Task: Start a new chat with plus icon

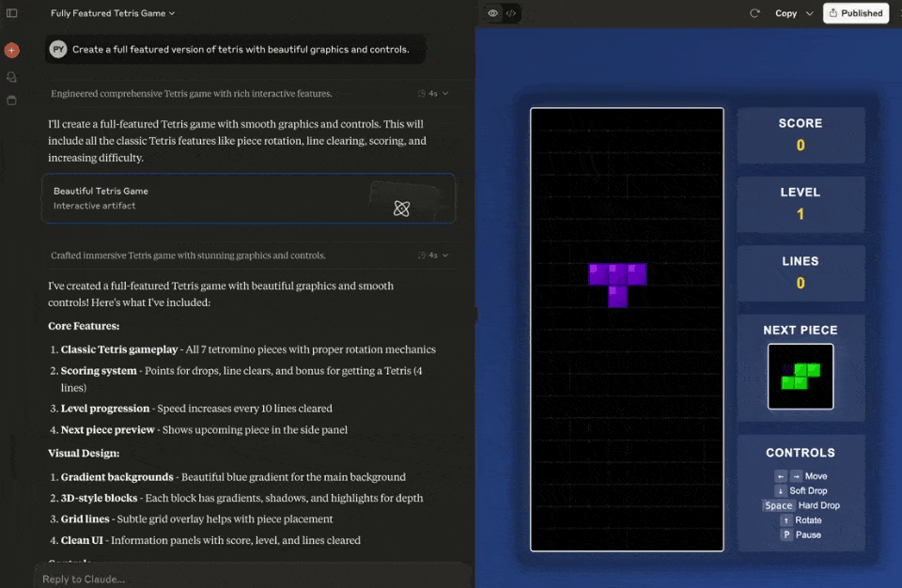Action: tap(11, 50)
